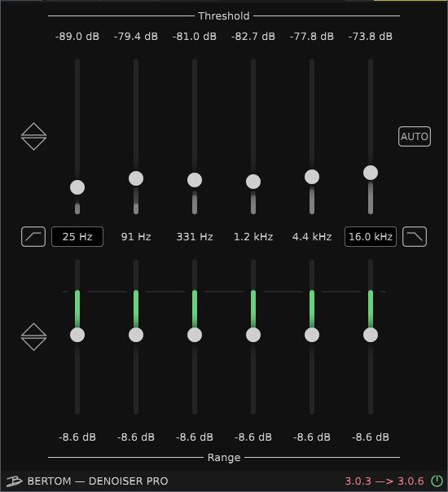Click the Range link-all diamond icon

click(x=33, y=336)
